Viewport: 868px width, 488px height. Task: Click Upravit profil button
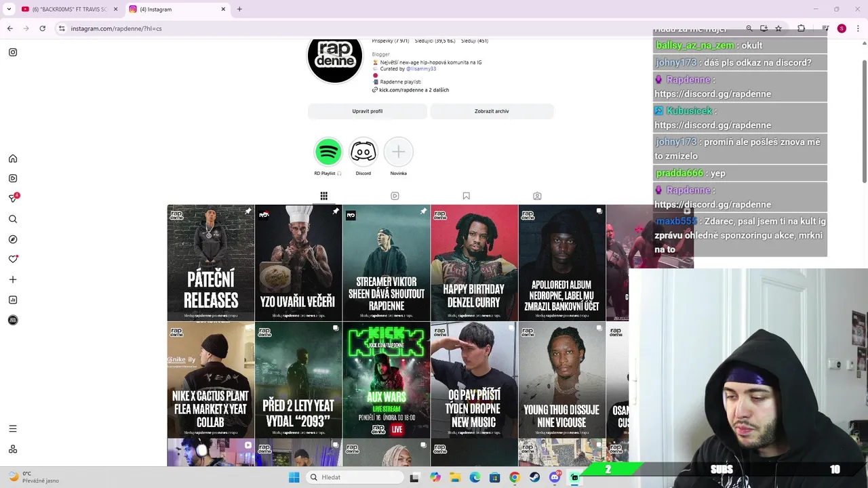[x=368, y=111]
